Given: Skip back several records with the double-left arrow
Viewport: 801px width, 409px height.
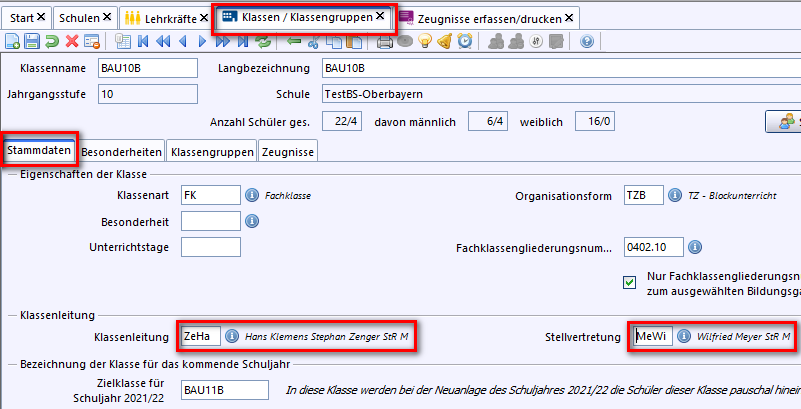Looking at the screenshot, I should click(163, 41).
